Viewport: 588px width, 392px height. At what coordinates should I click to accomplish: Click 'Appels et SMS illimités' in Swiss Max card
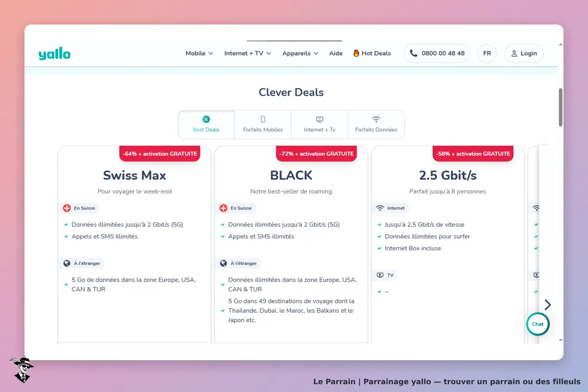tap(104, 237)
